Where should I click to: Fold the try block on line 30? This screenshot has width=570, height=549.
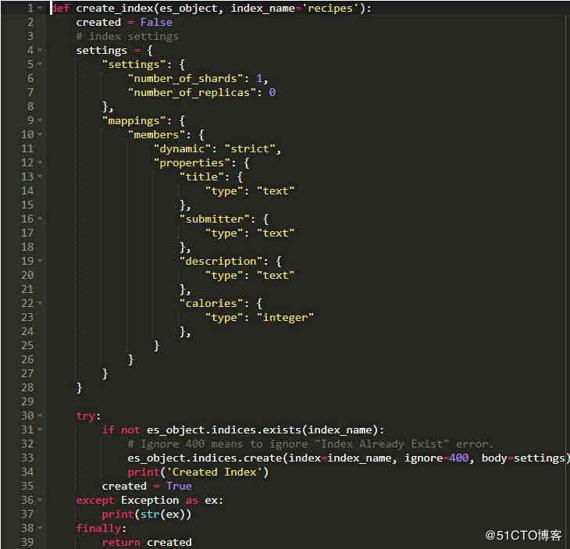point(40,415)
